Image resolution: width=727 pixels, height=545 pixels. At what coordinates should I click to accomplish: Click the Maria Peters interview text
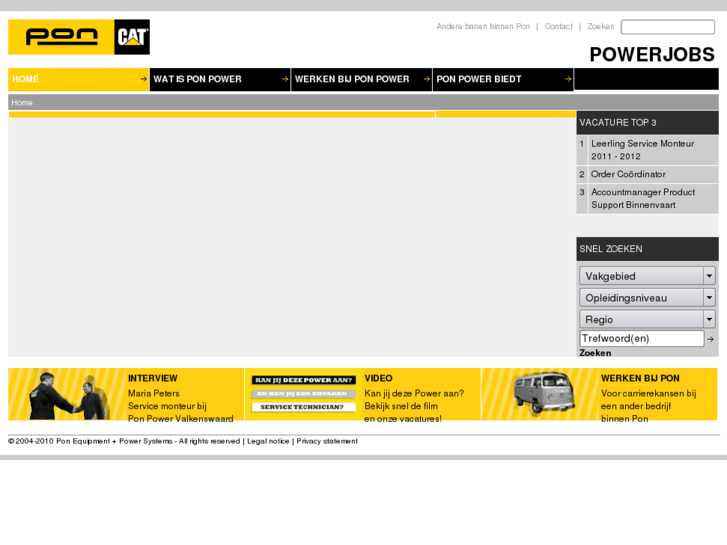tap(153, 393)
